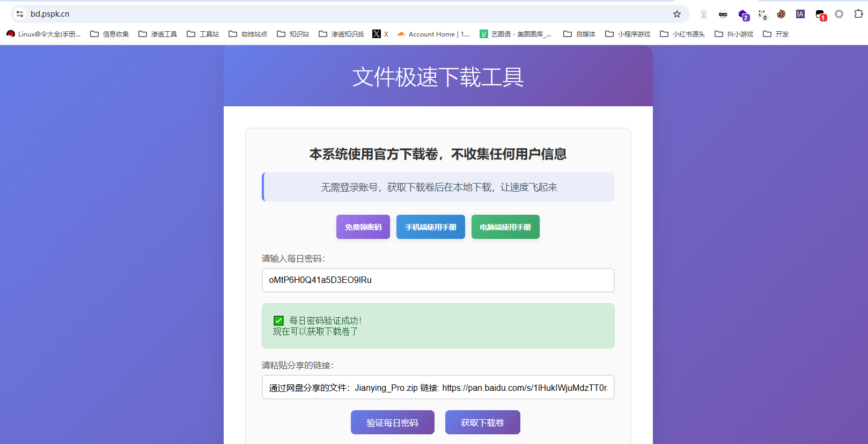Click the 无需登录账号 notice text
Image resolution: width=868 pixels, height=444 pixels.
coord(439,187)
